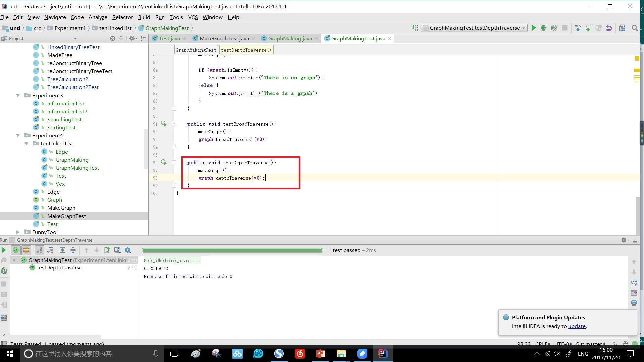Click testDepthTraverse() method breadcrumb in editor
This screenshot has height=362, width=644.
(x=246, y=50)
